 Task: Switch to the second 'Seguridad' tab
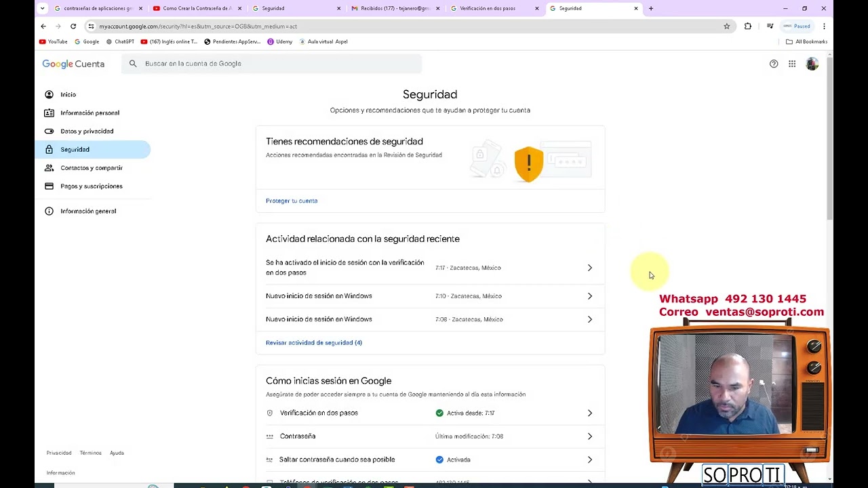594,9
